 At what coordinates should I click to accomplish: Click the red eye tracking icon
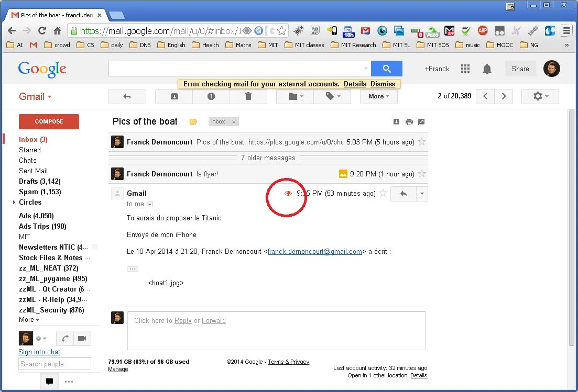pyautogui.click(x=288, y=193)
